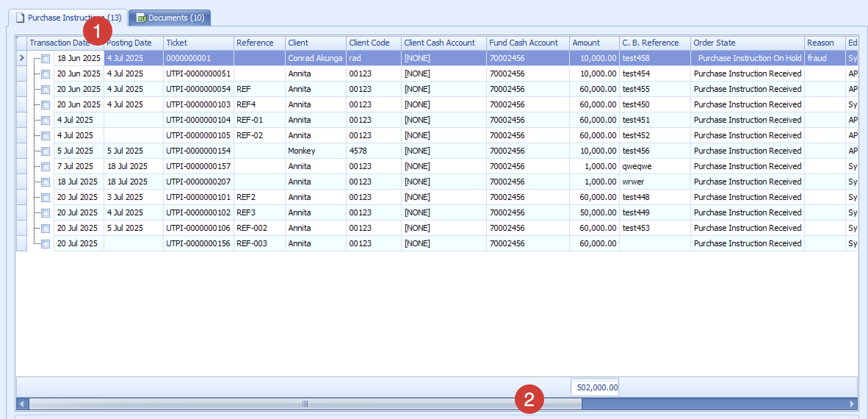Click the Purchase Instructions page icon
Screen dimensions: 868x419
[x=21, y=18]
